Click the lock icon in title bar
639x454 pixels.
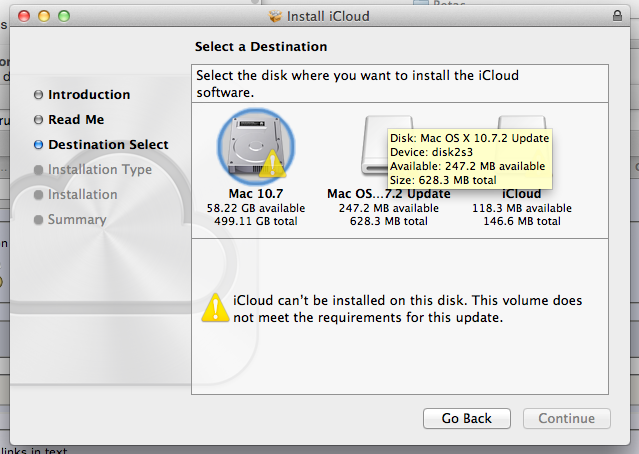(x=617, y=16)
